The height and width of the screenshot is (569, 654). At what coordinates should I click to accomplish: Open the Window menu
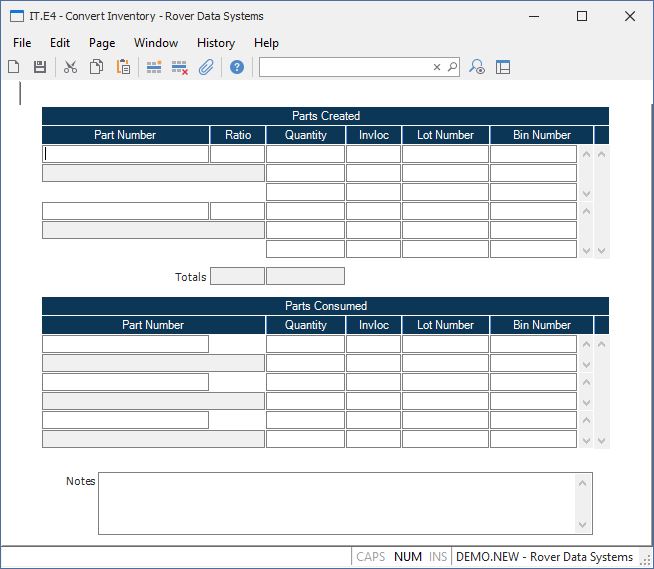155,43
